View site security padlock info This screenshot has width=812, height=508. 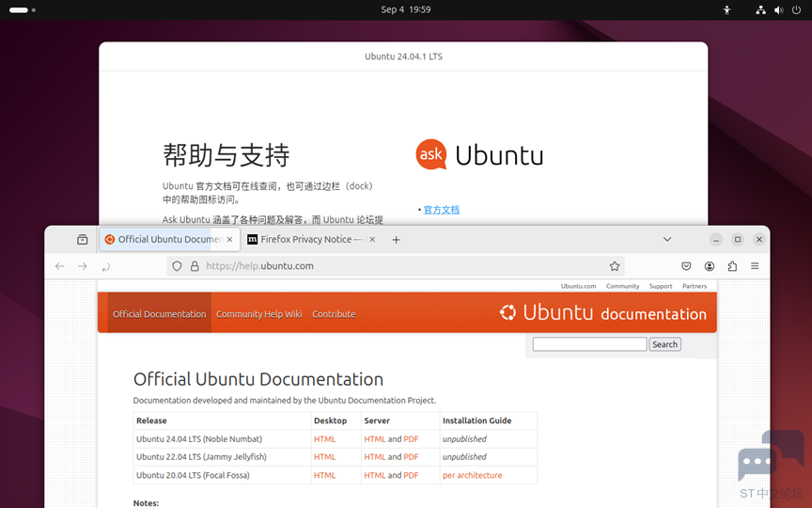click(195, 266)
